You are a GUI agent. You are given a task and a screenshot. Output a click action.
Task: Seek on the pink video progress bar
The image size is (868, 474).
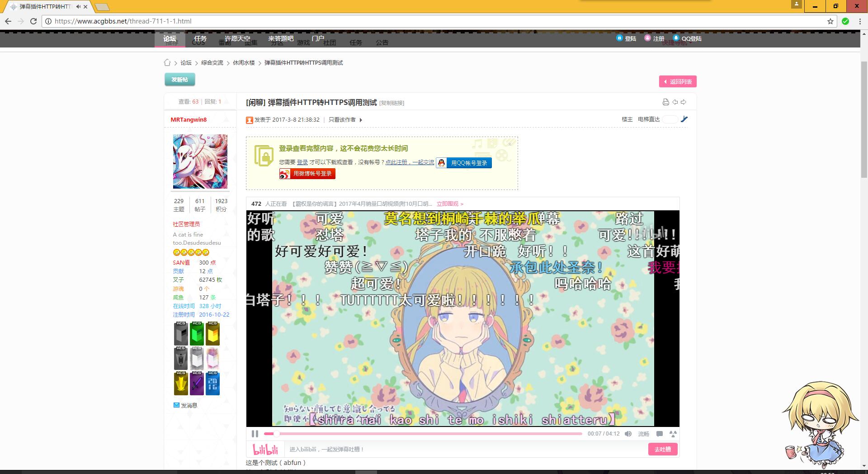(x=423, y=434)
